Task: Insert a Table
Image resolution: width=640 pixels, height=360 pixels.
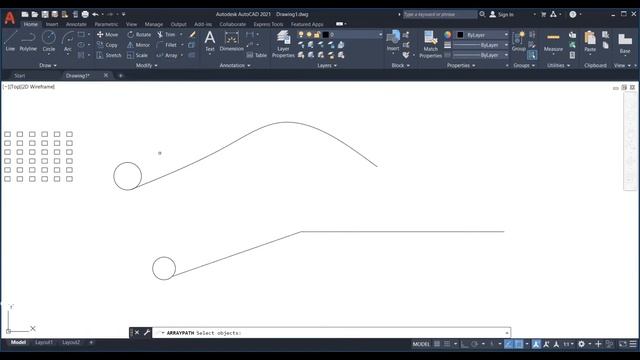Action: pos(257,55)
